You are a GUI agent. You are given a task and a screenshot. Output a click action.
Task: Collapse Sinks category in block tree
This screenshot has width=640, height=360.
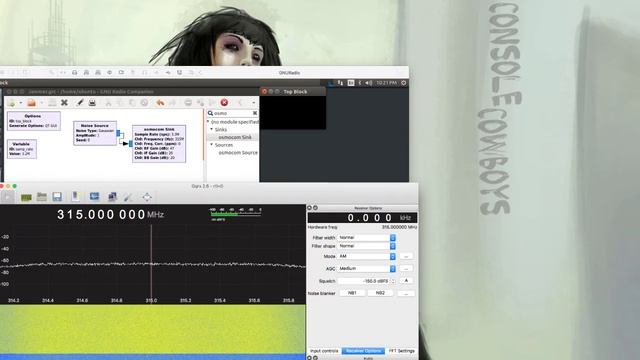tap(211, 129)
